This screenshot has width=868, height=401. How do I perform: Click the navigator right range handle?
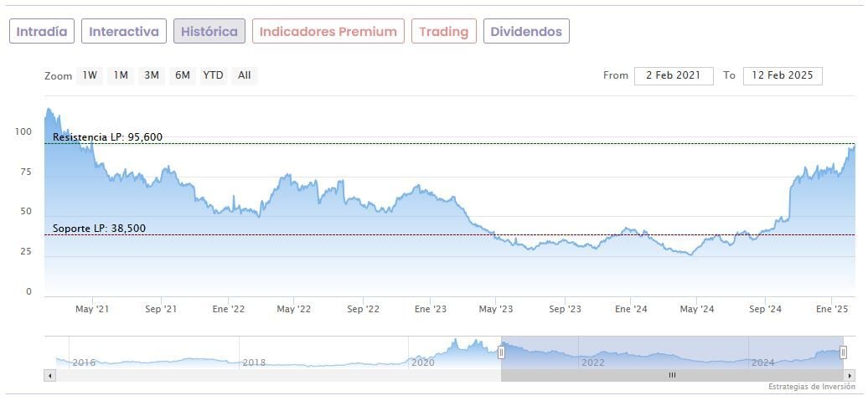(x=843, y=352)
